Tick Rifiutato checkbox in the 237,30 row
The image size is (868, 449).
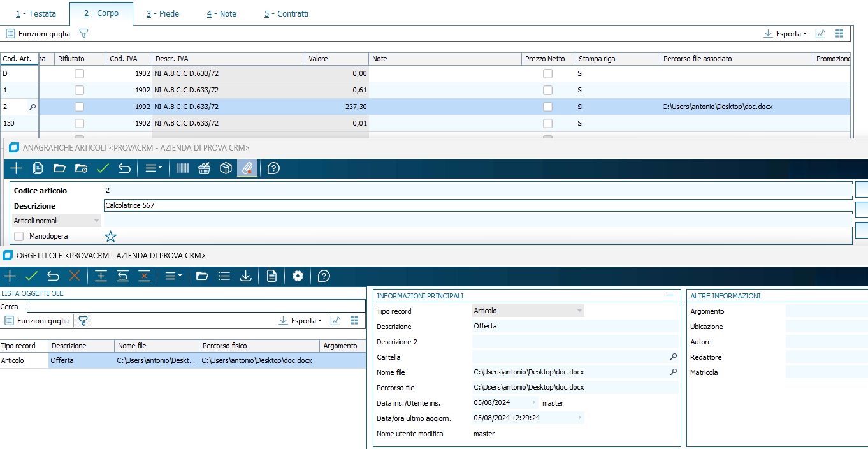coord(80,107)
